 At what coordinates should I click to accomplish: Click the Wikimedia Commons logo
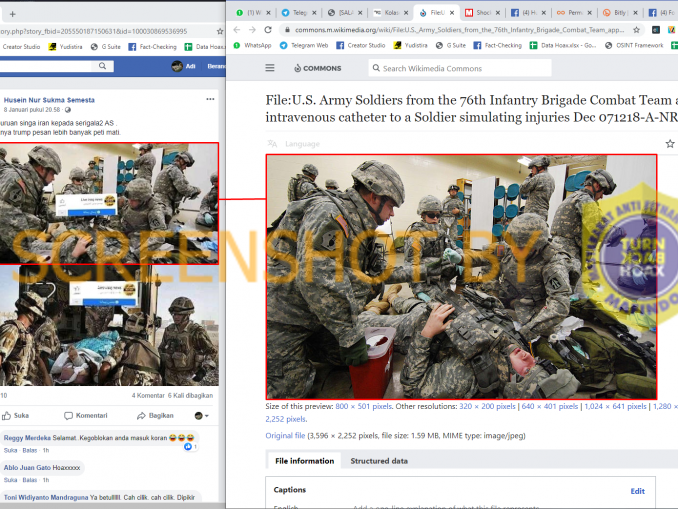317,68
